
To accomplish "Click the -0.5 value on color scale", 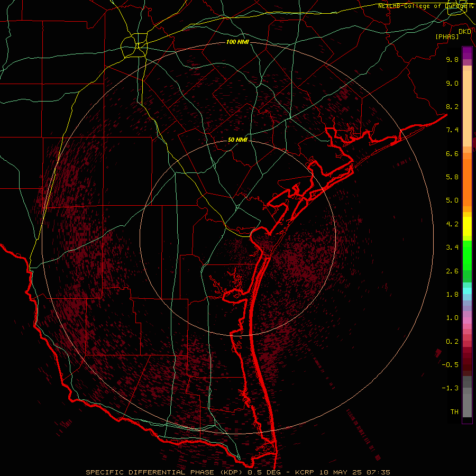I will [450, 365].
